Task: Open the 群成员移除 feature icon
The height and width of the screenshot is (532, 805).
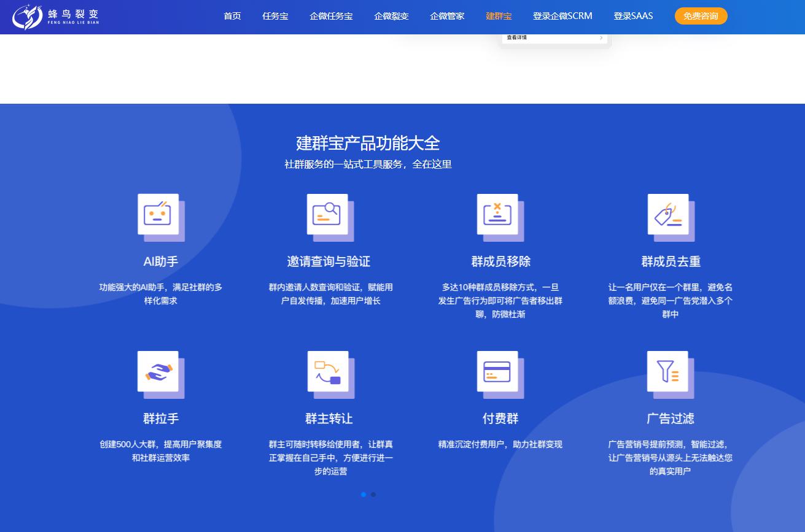Action: click(499, 215)
